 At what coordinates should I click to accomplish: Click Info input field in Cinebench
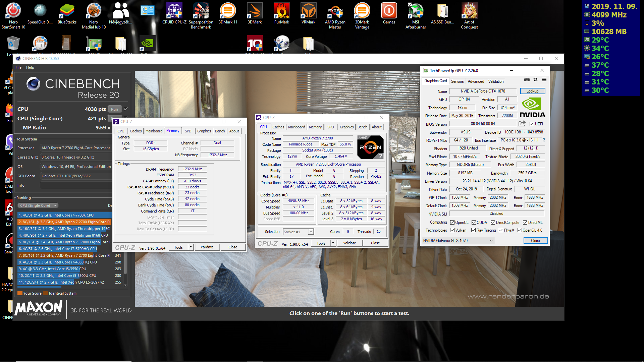tap(76, 185)
